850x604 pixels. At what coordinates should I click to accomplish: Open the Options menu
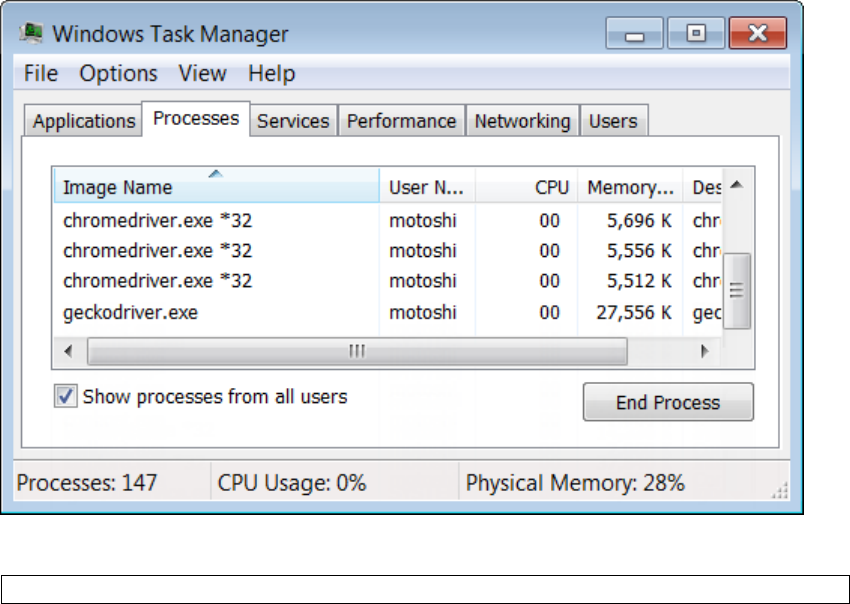119,74
